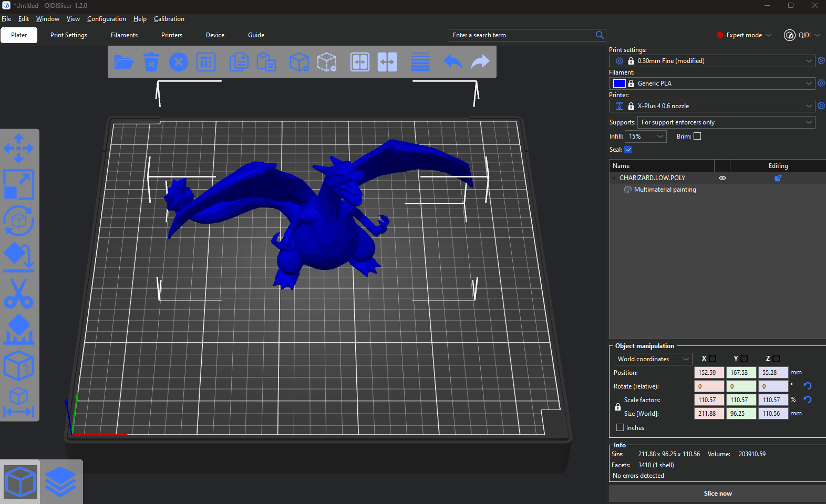The width and height of the screenshot is (826, 504).
Task: Select the Rotate tool in sidebar
Action: pos(19,220)
